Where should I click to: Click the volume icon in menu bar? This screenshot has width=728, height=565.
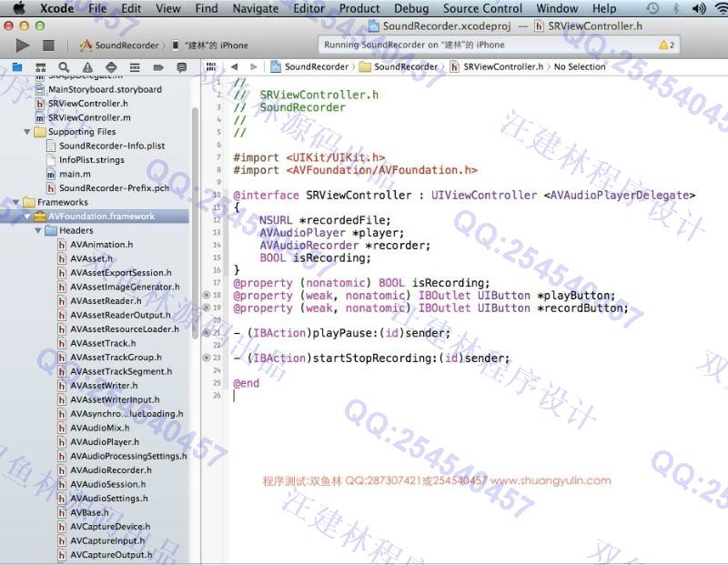point(699,8)
